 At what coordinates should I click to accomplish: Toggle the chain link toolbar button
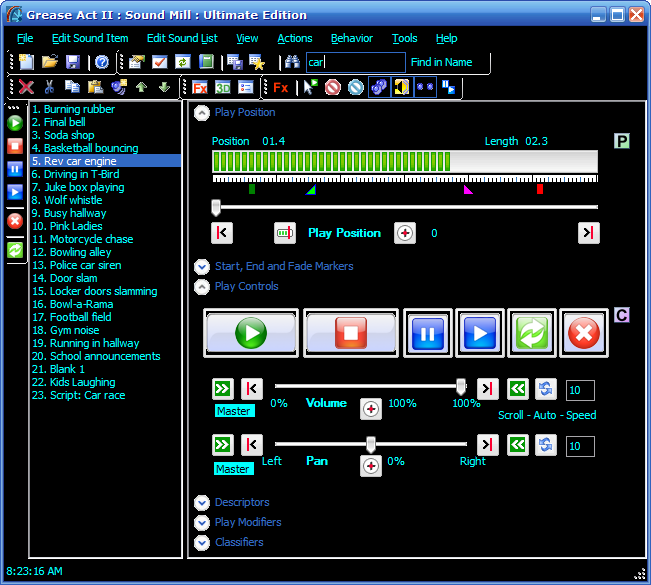point(379,88)
